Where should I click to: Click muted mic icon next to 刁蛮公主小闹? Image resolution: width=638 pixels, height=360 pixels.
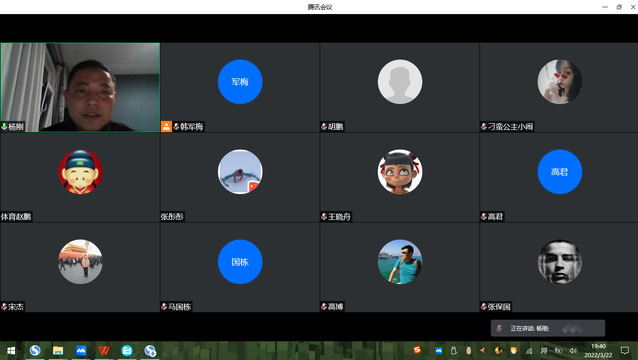pyautogui.click(x=484, y=127)
